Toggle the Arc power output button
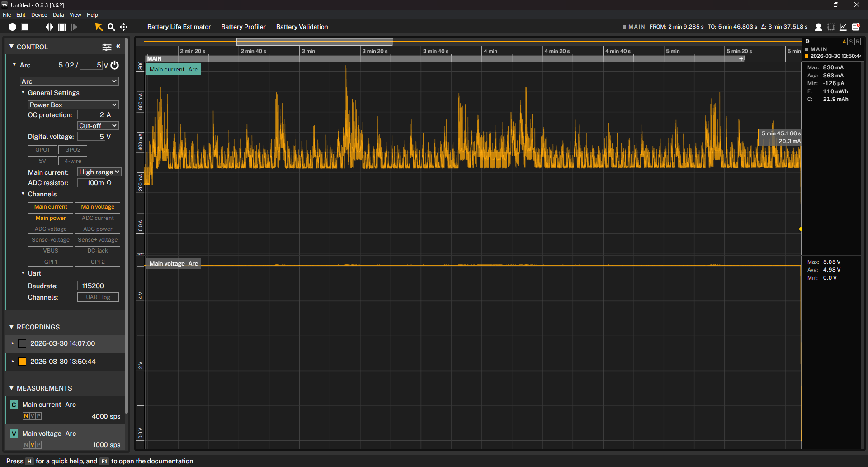 (x=115, y=65)
